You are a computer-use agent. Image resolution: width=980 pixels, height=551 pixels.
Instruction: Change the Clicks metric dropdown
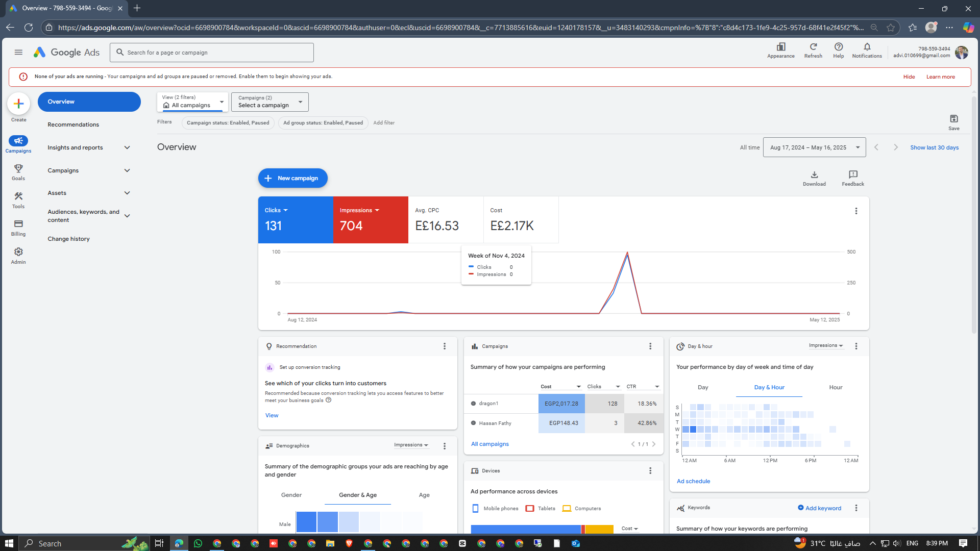pyautogui.click(x=276, y=210)
